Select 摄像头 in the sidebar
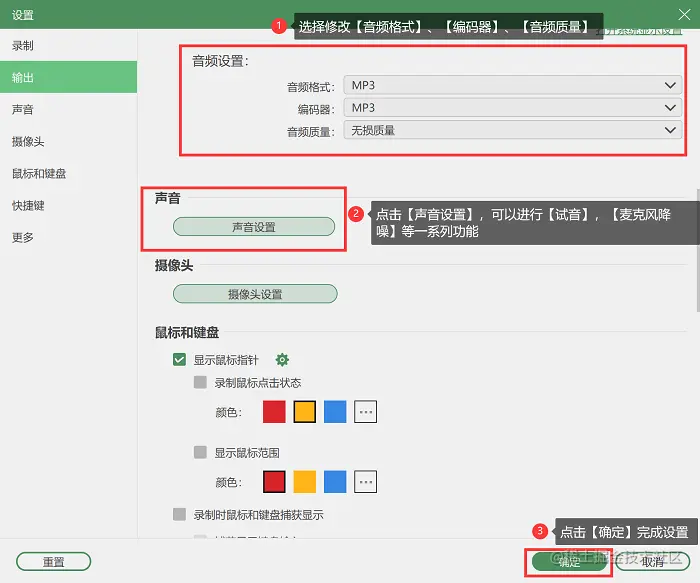Screen dimensions: 700x583 [68, 142]
